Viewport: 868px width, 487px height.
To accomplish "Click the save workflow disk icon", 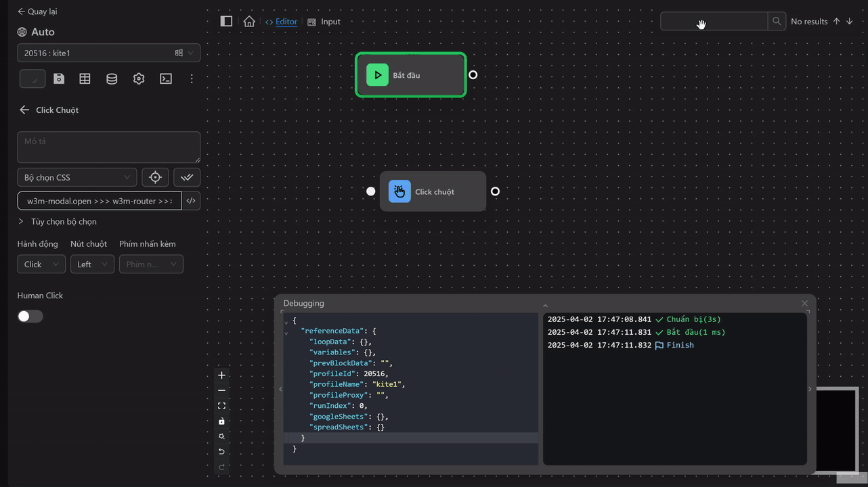I will pos(59,79).
